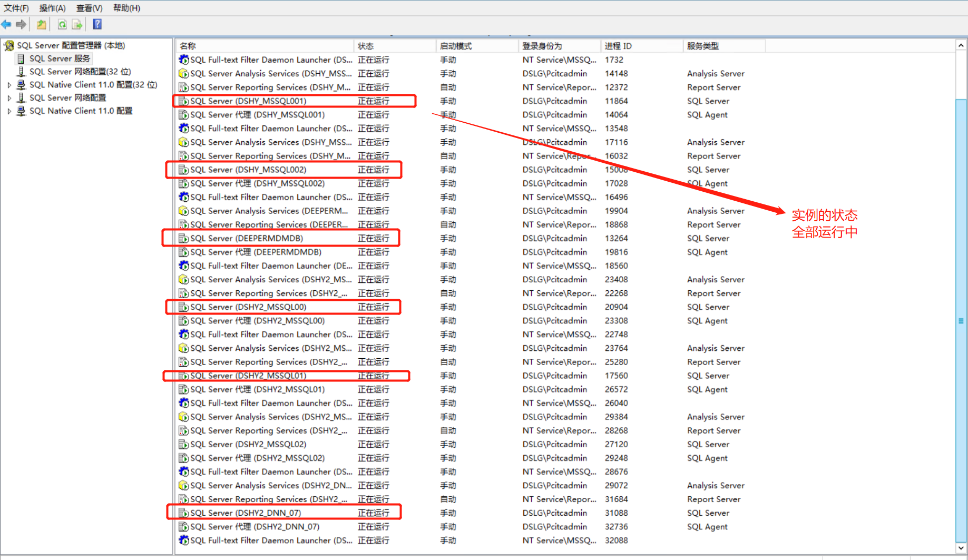Sort by the 服务类型 column header
This screenshot has height=560, width=968.
723,46
